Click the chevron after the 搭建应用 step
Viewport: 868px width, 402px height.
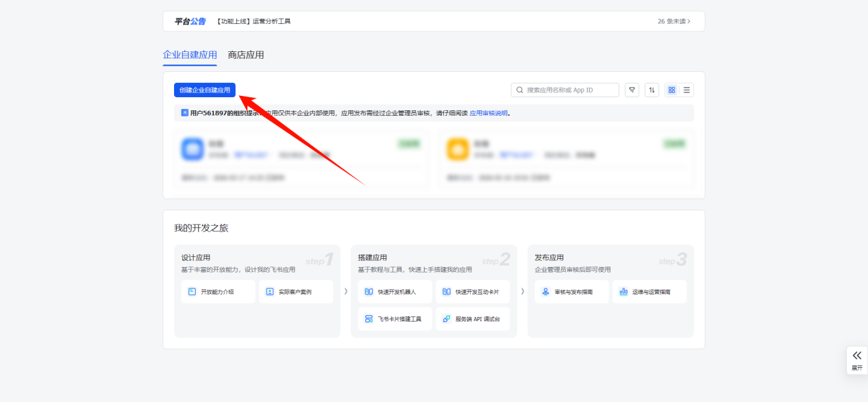point(523,291)
